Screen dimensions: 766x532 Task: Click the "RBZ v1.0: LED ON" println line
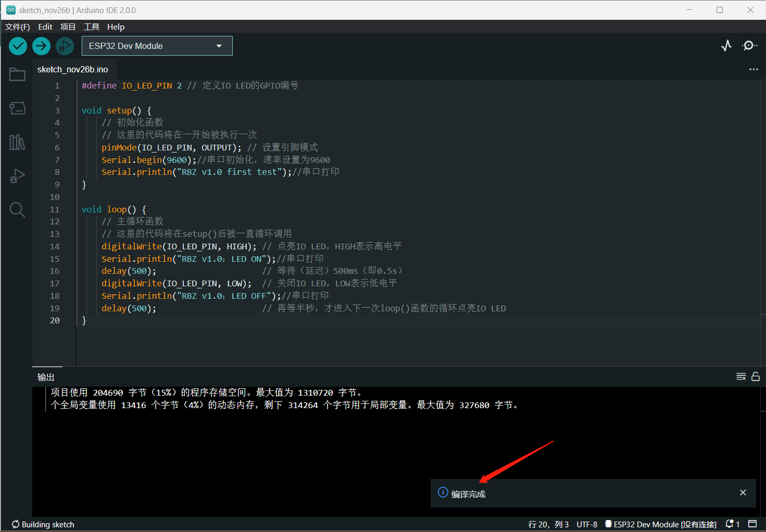click(x=212, y=259)
